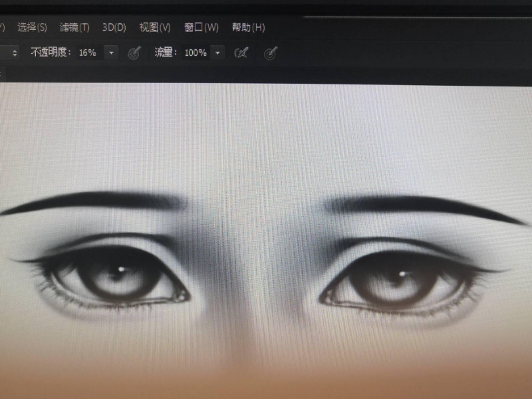Click the stepper arrows left of 不透明度

pos(15,53)
